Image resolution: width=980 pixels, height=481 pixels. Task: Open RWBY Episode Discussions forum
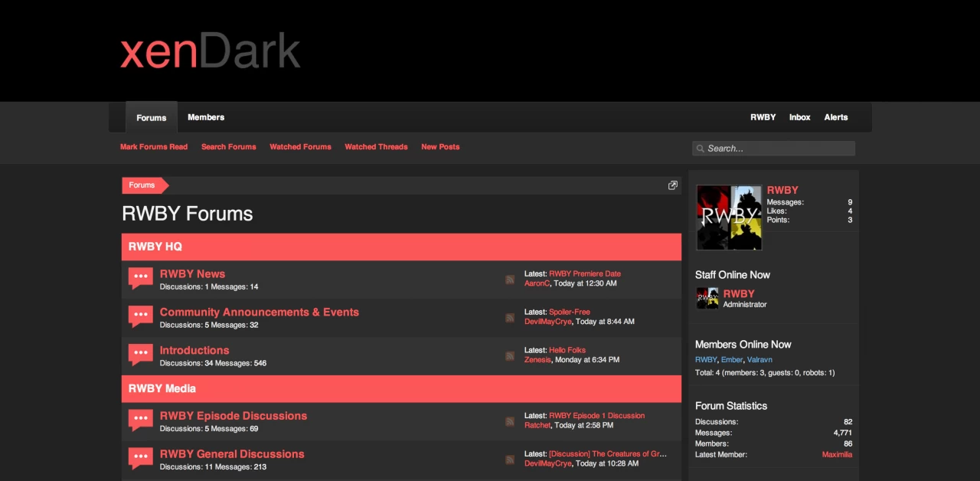tap(234, 416)
